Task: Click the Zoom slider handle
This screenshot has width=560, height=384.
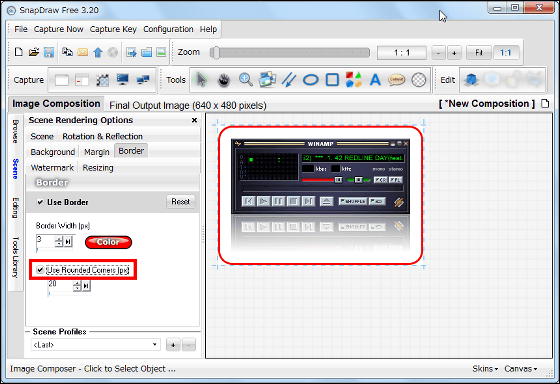Action: 215,53
